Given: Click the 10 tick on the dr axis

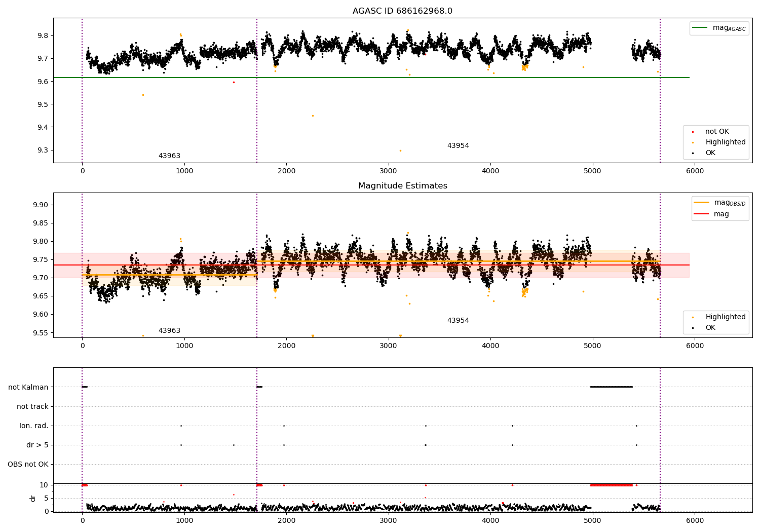Looking at the screenshot, I should point(44,485).
